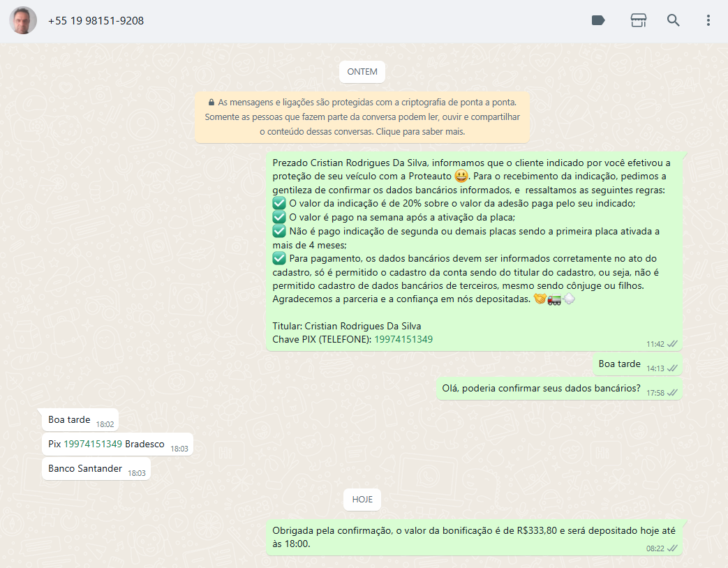The height and width of the screenshot is (568, 728).
Task: Open the catalog storefront icon
Action: [638, 20]
